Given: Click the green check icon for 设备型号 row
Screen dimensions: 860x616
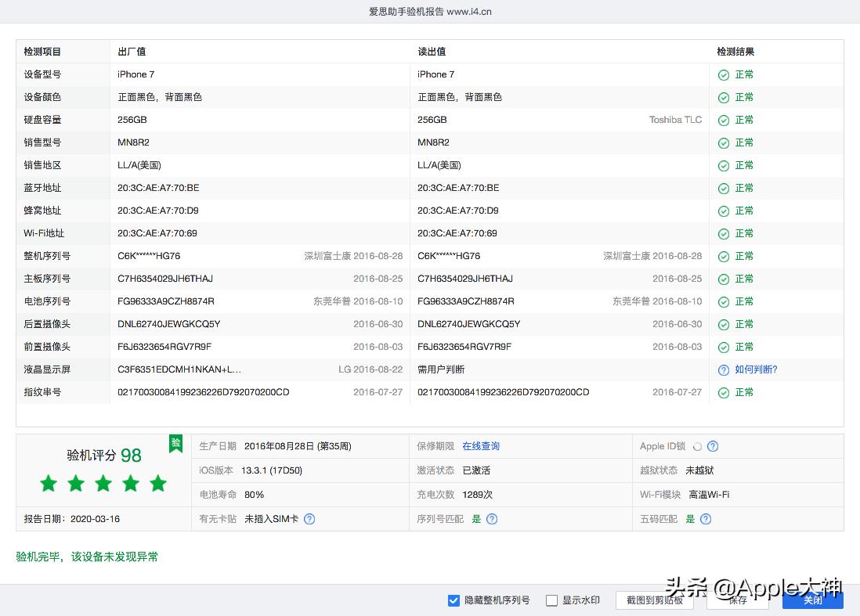Looking at the screenshot, I should (x=723, y=74).
